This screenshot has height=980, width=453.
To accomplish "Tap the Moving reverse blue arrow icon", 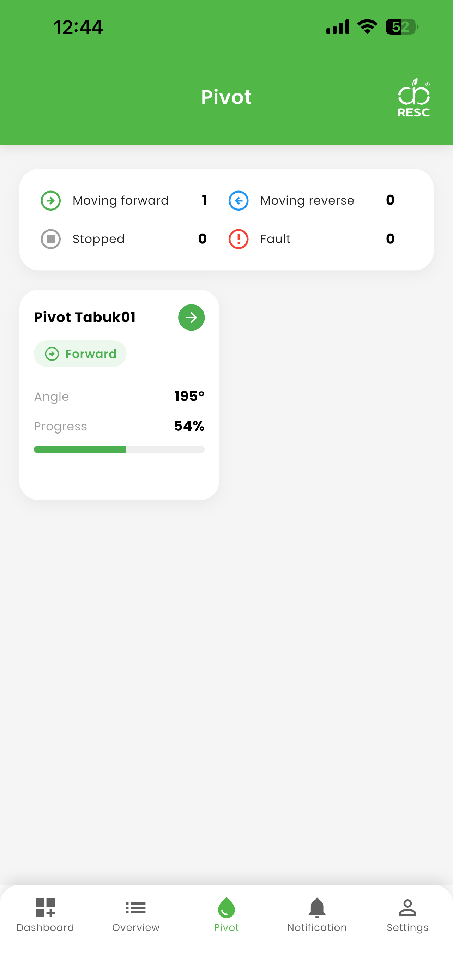I will tap(238, 200).
